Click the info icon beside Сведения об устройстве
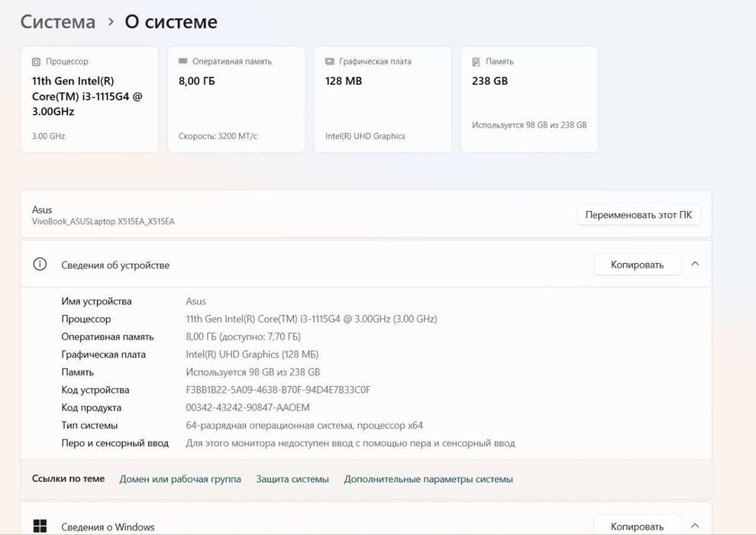 40,264
